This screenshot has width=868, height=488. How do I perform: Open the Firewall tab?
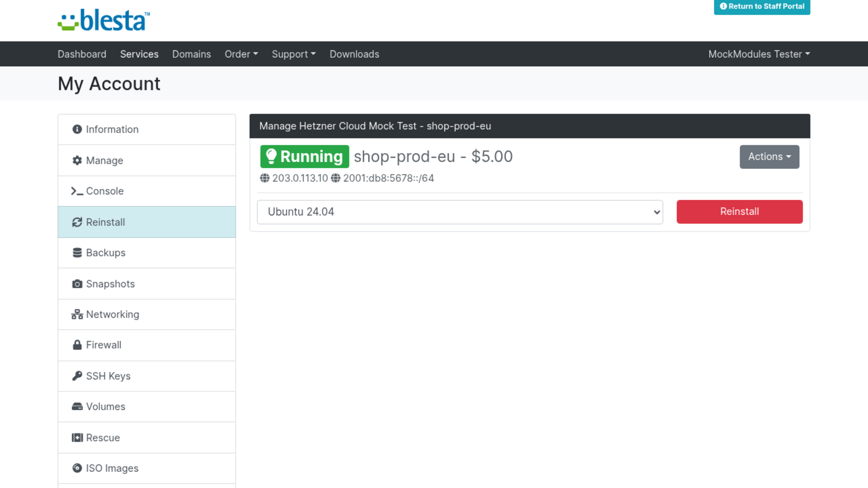click(147, 345)
